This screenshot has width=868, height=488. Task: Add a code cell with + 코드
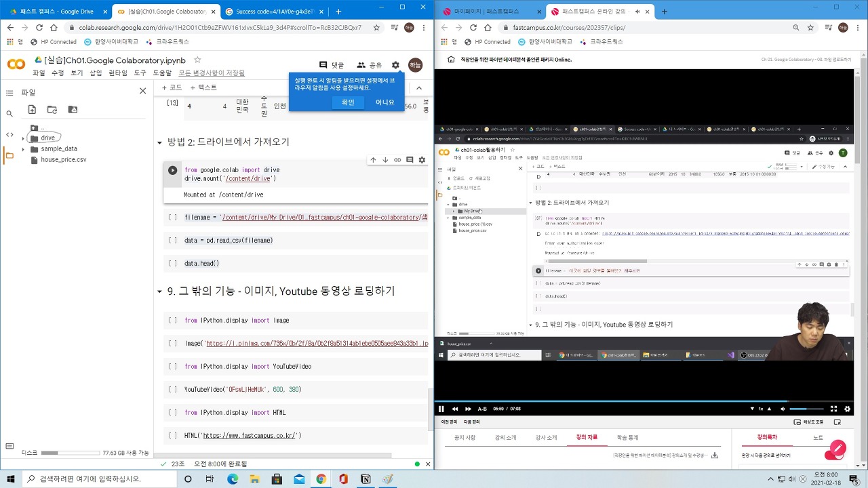click(172, 87)
